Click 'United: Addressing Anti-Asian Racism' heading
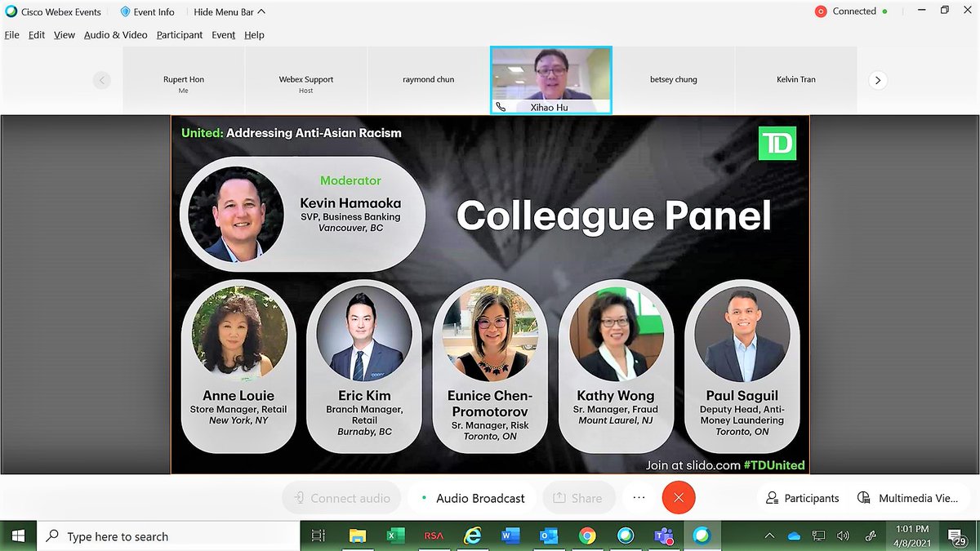 tap(292, 133)
